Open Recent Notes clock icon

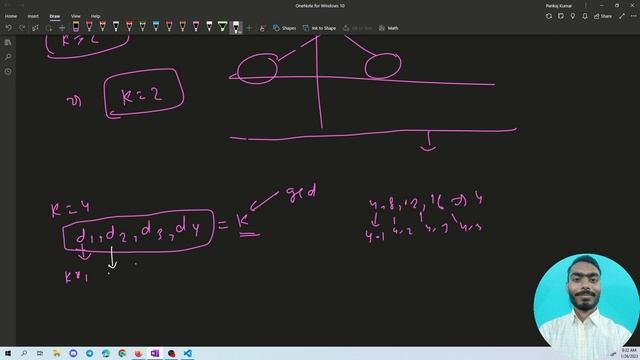tap(8, 71)
